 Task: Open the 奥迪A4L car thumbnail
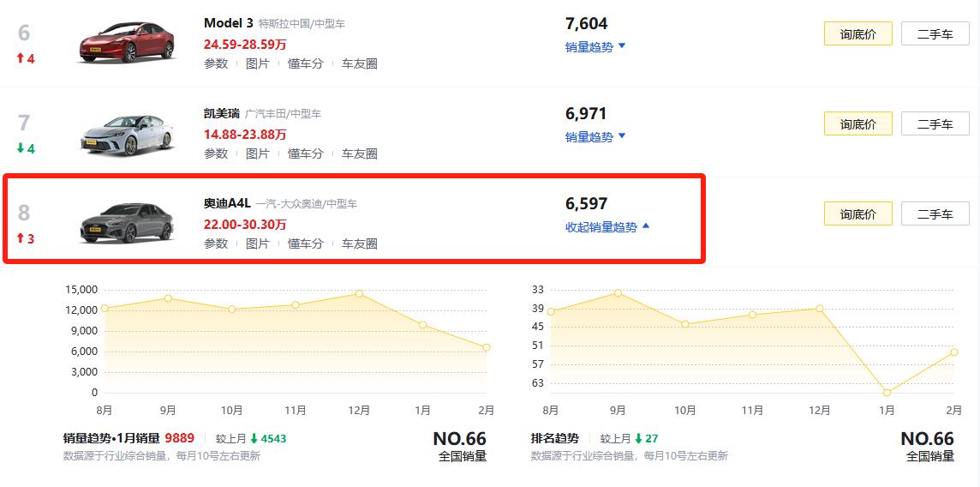pyautogui.click(x=126, y=223)
